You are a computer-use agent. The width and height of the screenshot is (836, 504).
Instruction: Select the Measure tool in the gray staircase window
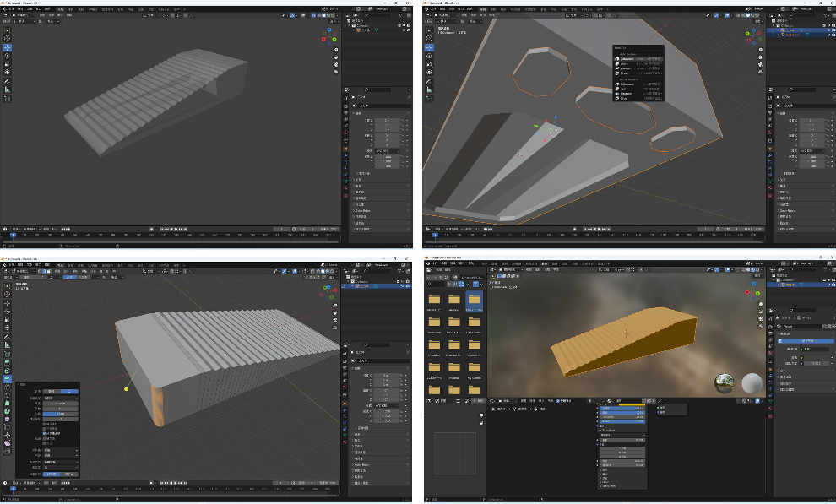point(8,89)
